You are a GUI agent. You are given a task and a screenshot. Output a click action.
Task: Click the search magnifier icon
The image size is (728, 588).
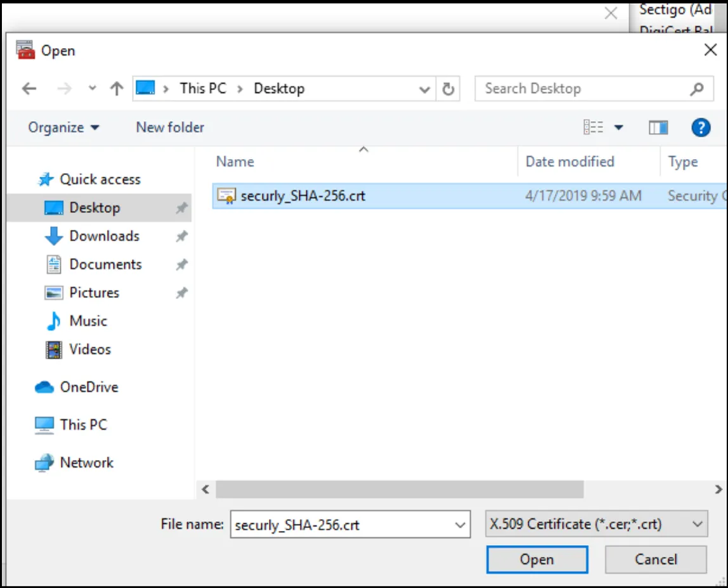(697, 89)
